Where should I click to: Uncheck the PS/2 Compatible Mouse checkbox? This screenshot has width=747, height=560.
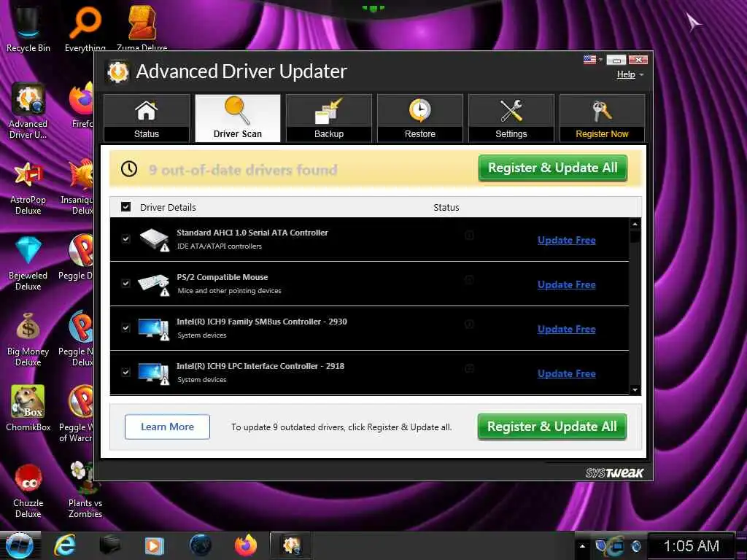point(125,283)
